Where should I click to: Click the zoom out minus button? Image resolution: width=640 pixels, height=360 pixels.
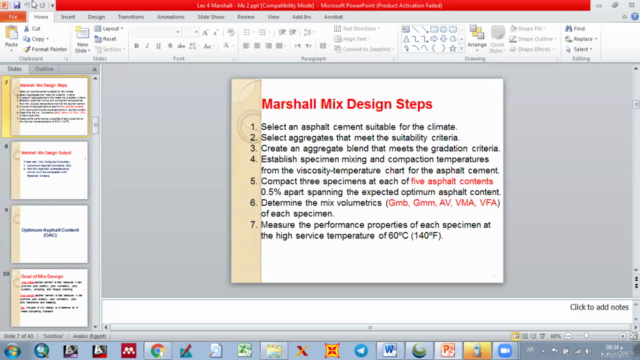point(568,336)
